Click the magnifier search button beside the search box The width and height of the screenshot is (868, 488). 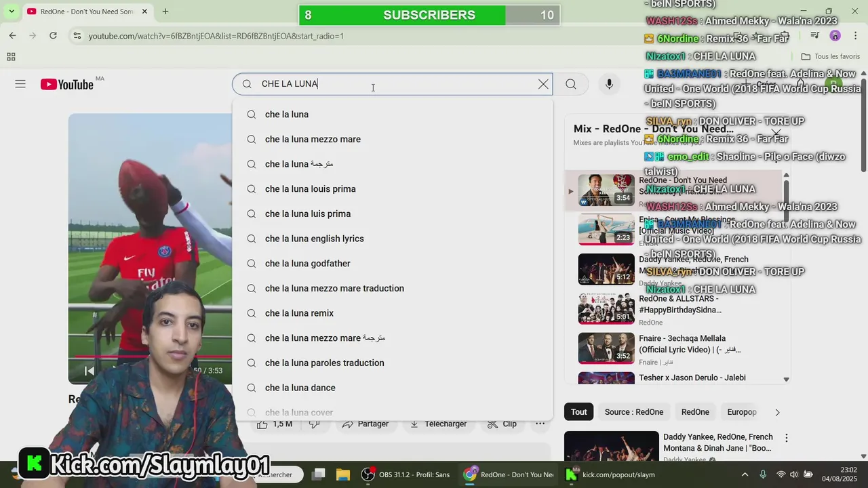(571, 84)
